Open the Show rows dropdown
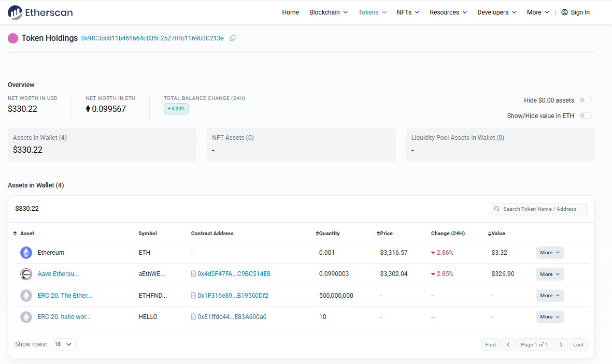Screen dimensions: 612x364 tap(64, 344)
